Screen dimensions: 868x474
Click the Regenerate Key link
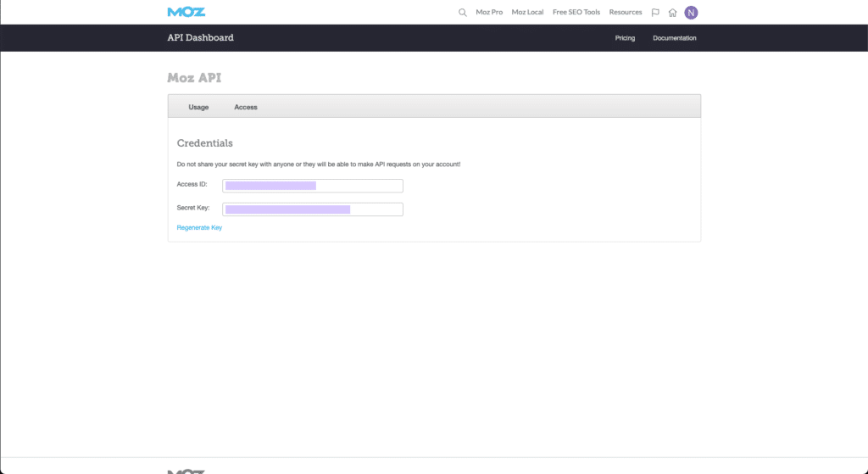coord(199,227)
